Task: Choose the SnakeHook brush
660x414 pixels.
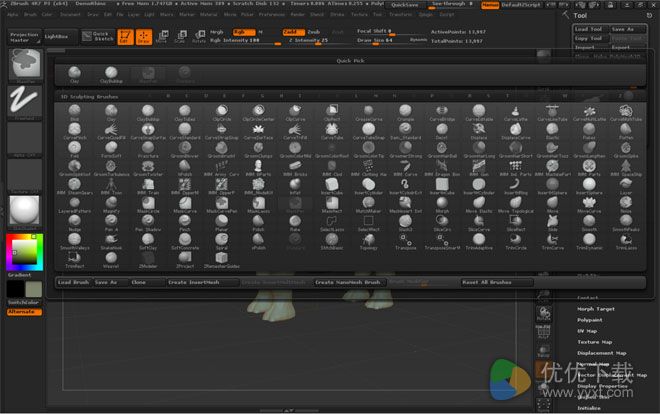Action: (x=111, y=242)
